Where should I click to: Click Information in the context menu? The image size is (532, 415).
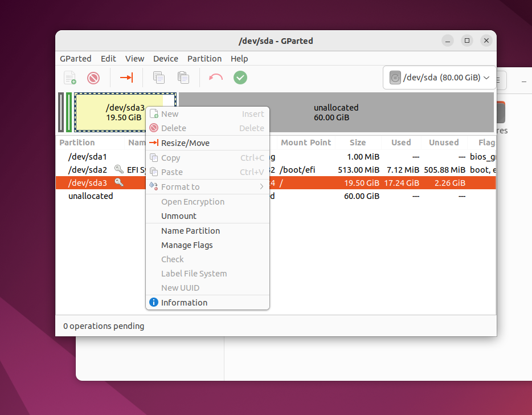click(x=208, y=303)
